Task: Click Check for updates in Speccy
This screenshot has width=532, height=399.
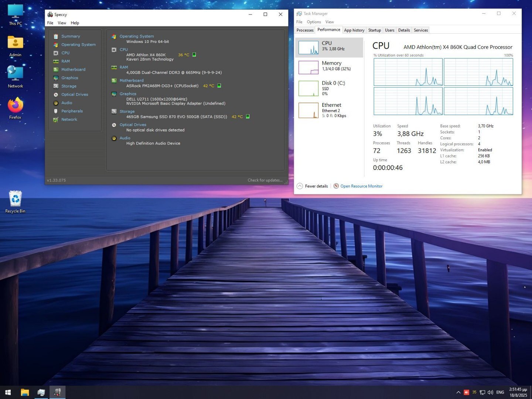Action: point(265,180)
